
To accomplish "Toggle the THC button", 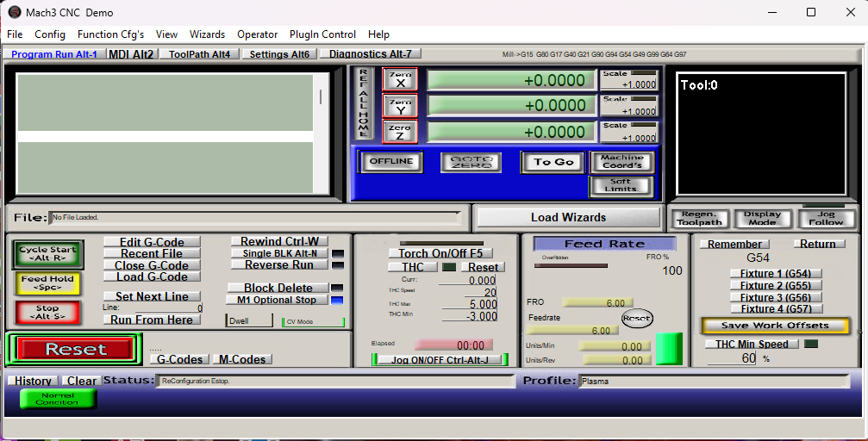I will click(412, 267).
